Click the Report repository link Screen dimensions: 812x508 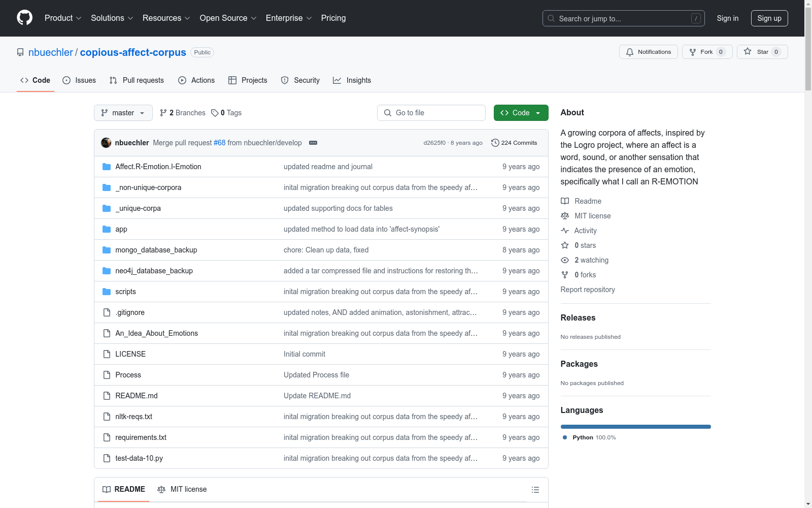[588, 290]
